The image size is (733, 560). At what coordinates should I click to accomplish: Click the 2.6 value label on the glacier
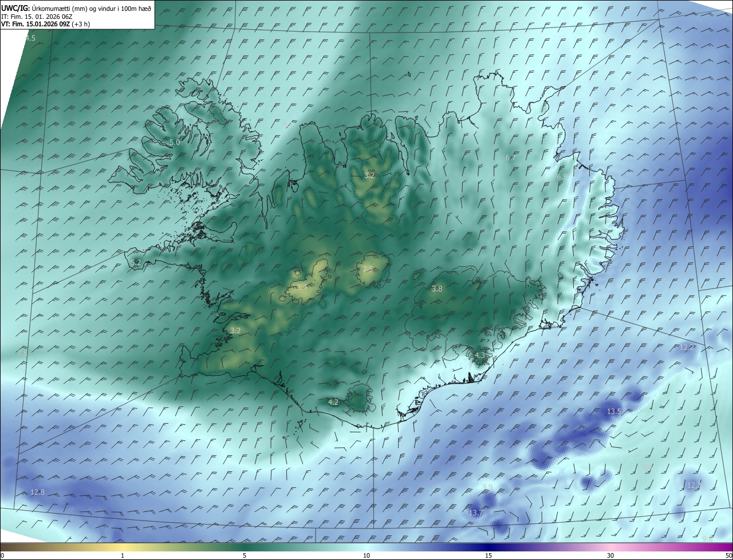click(x=368, y=269)
